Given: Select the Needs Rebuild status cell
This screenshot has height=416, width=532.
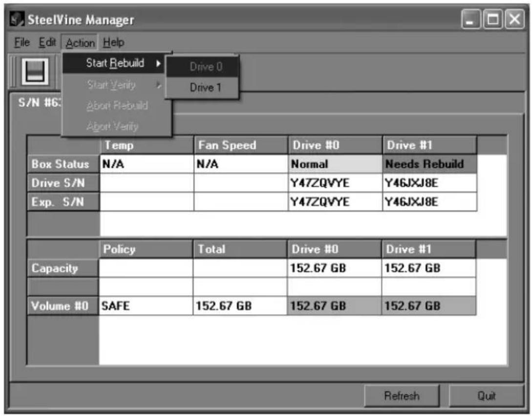Looking at the screenshot, I should [429, 164].
